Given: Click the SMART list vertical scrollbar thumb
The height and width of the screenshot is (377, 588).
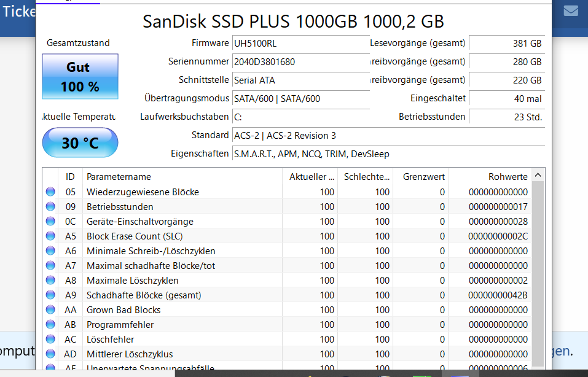Looking at the screenshot, I should (x=538, y=274).
